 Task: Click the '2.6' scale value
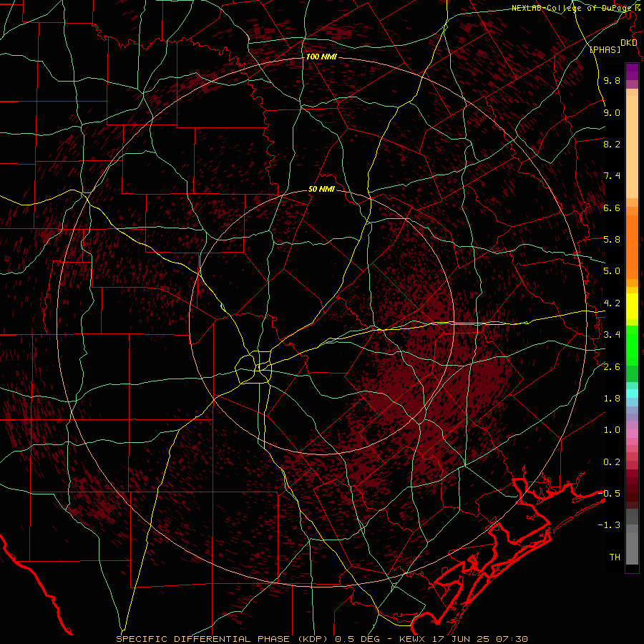612,367
